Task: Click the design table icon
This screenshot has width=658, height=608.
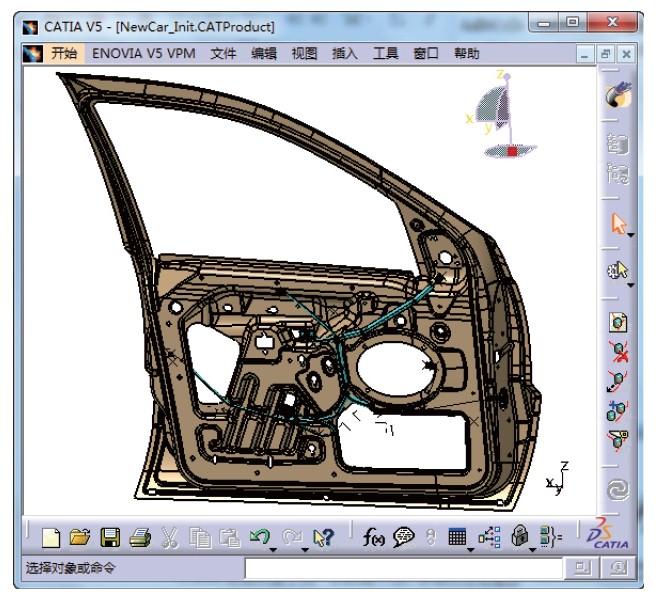Action: pyautogui.click(x=457, y=538)
